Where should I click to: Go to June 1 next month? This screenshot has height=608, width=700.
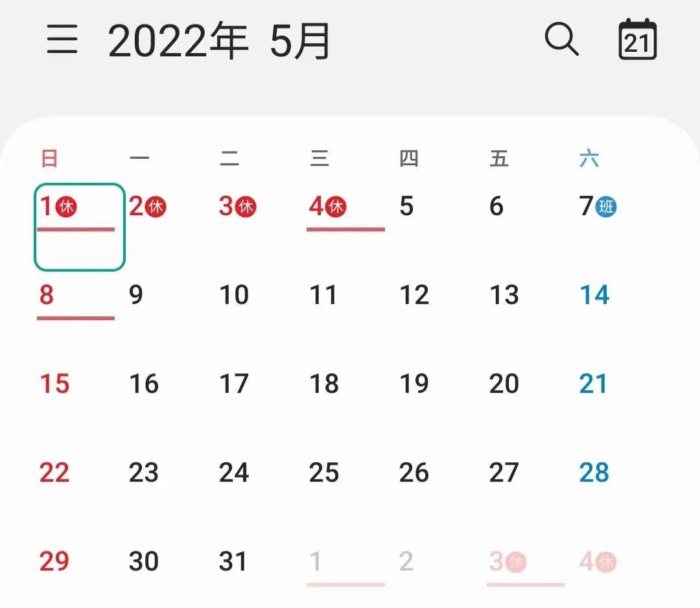tap(316, 562)
